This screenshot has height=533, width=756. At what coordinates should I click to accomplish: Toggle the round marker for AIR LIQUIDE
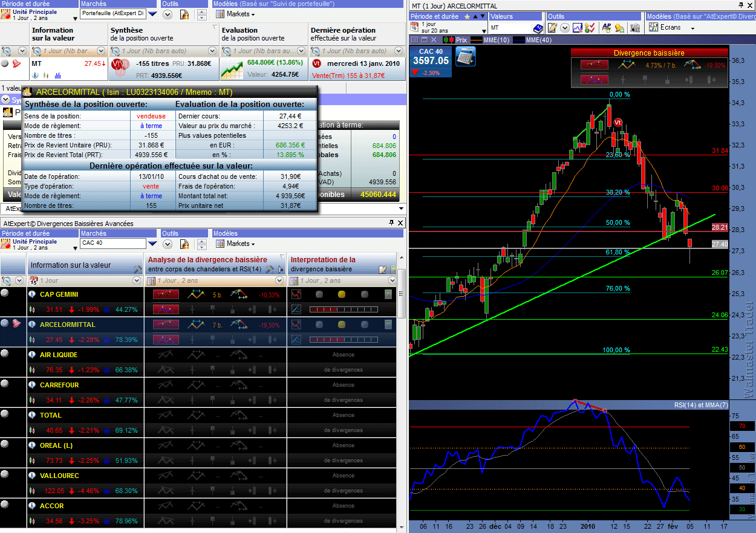(5, 353)
